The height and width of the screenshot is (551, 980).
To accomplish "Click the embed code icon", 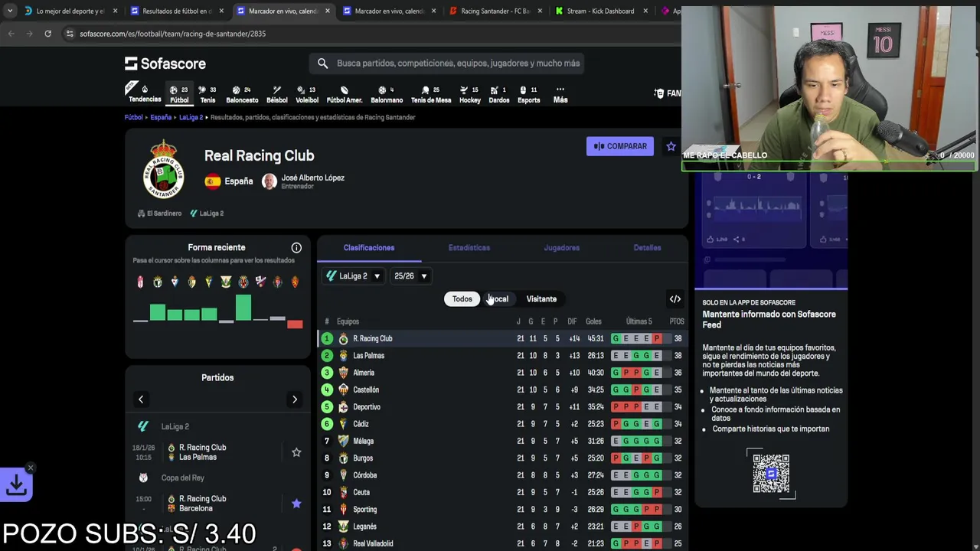I will click(675, 299).
